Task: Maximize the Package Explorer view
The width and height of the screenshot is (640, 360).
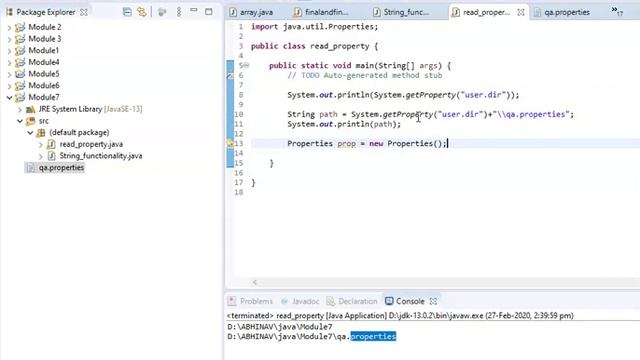Action: 209,12
